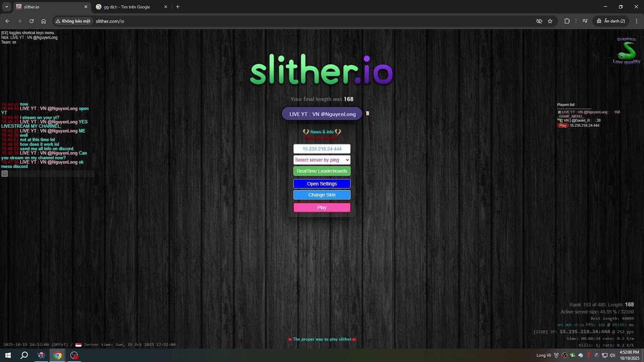
Task: Click the Không bảo mật security chip
Action: pyautogui.click(x=73, y=21)
